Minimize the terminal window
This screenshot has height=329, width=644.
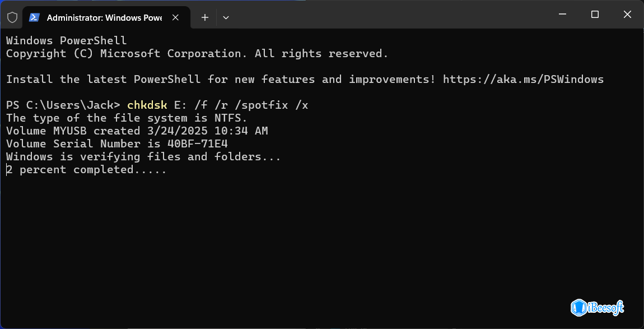(564, 15)
